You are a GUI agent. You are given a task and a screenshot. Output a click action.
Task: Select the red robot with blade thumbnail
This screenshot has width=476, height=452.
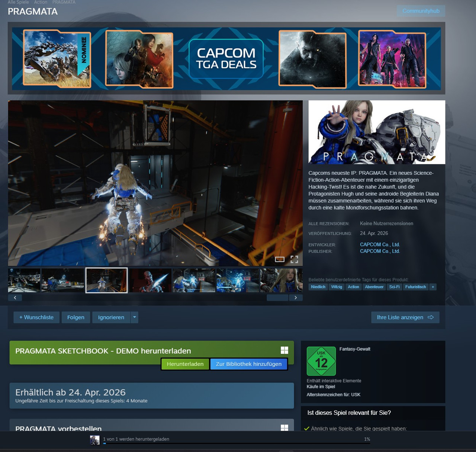coord(150,280)
